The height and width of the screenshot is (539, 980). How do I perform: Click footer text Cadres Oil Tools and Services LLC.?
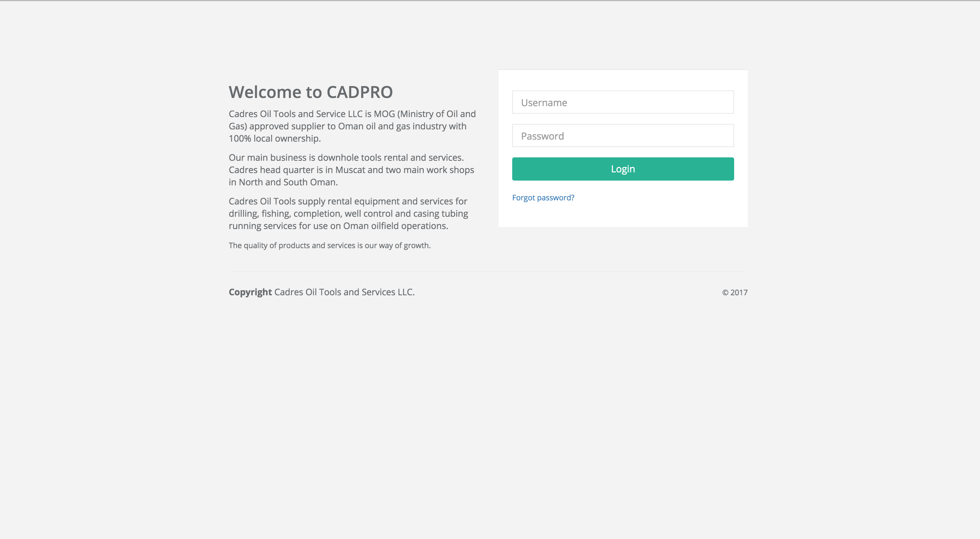344,292
